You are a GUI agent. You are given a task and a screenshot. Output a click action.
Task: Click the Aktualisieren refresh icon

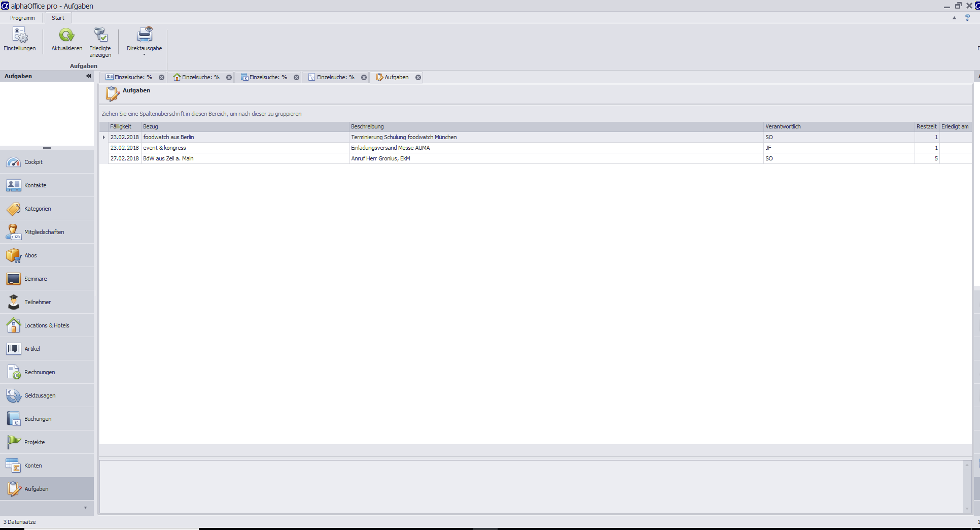click(x=66, y=35)
